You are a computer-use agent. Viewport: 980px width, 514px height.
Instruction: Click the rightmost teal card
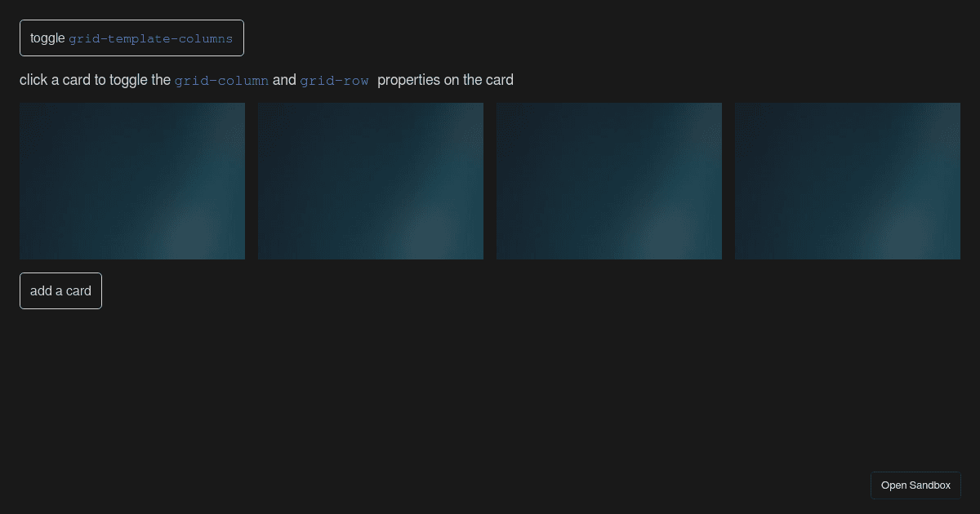[848, 181]
